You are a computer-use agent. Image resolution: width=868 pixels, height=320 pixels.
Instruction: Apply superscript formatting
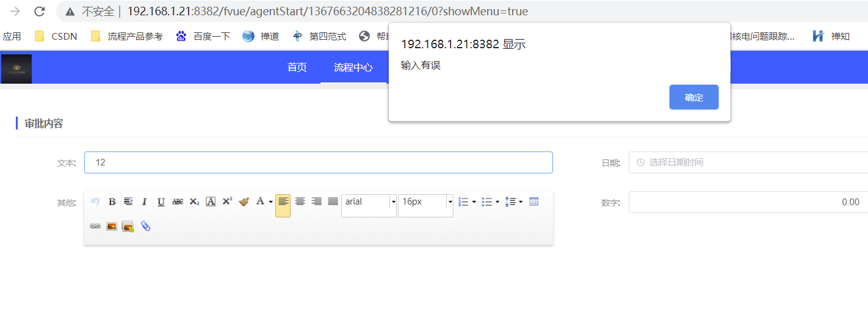click(227, 202)
